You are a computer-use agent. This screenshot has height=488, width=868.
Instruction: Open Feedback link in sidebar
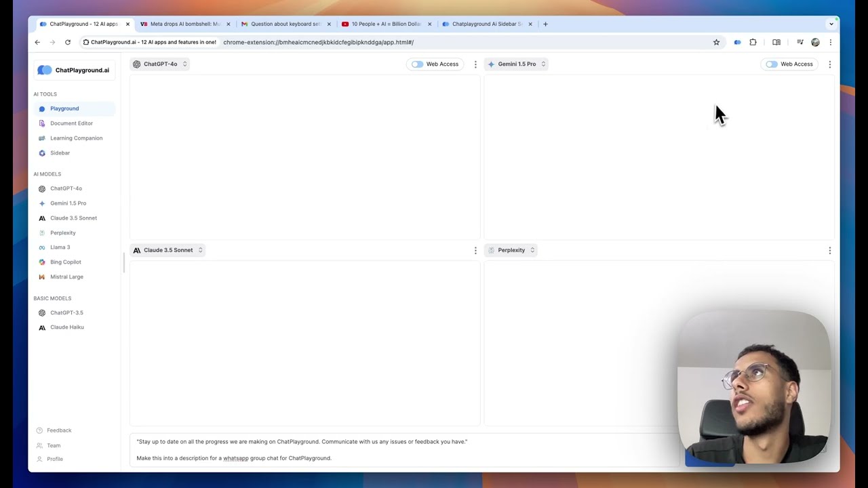pyautogui.click(x=59, y=430)
